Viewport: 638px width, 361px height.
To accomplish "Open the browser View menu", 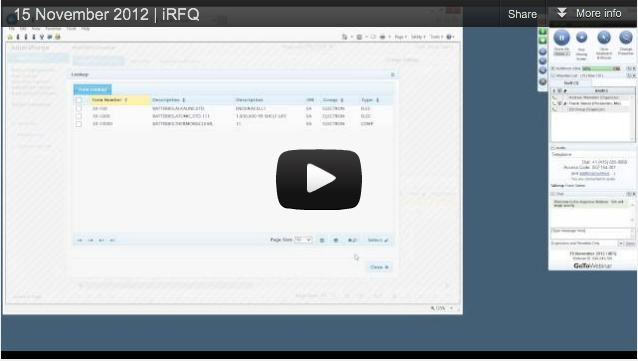I will pos(36,29).
